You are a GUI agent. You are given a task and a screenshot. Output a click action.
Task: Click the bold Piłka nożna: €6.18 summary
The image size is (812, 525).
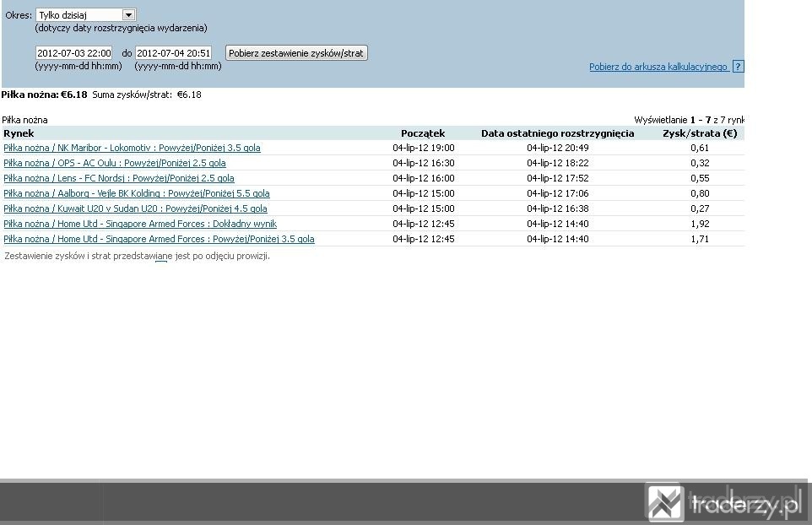tap(44, 95)
